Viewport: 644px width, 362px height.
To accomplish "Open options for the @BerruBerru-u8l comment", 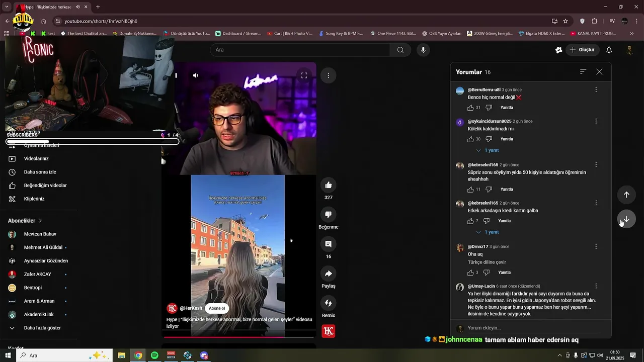I will (x=596, y=89).
